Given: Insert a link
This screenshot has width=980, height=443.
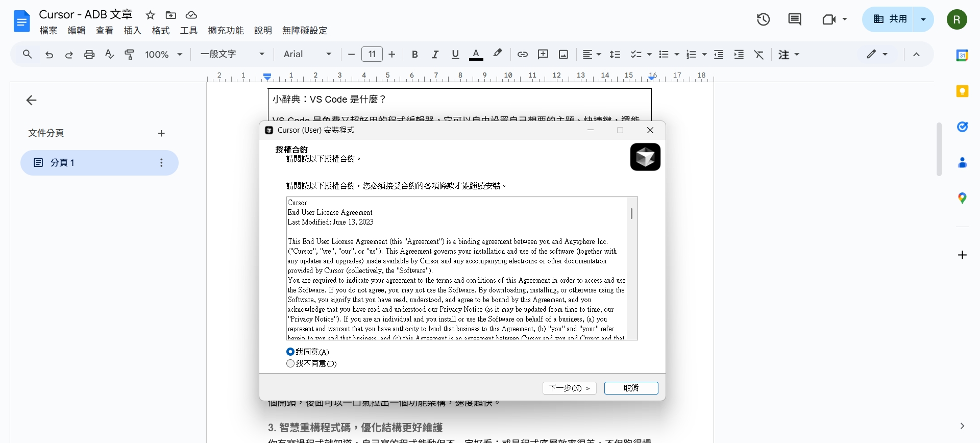Looking at the screenshot, I should 523,54.
